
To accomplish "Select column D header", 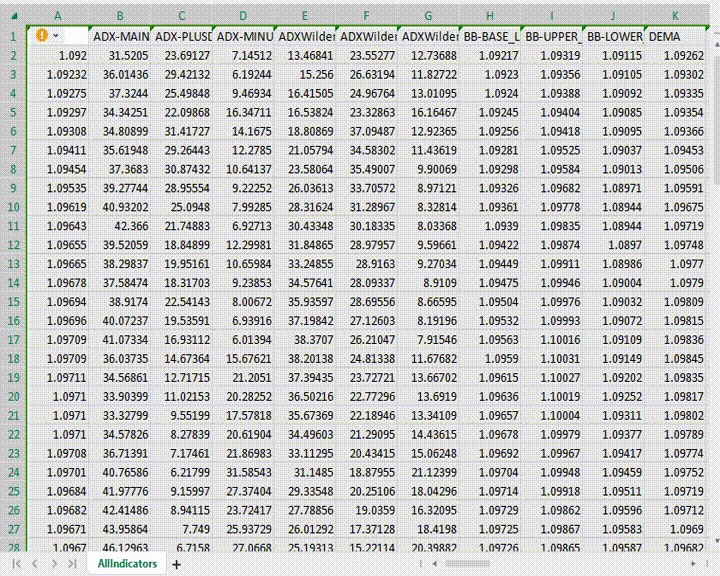I will click(243, 16).
